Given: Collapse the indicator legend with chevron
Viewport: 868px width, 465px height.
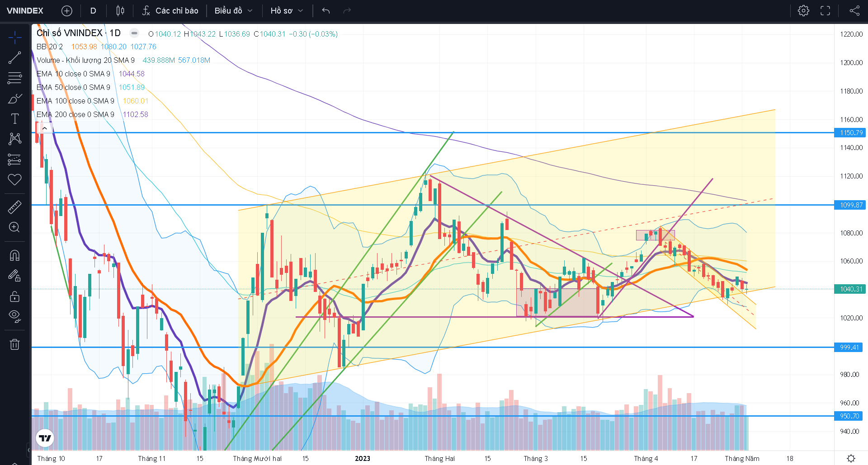Looking at the screenshot, I should pos(45,128).
